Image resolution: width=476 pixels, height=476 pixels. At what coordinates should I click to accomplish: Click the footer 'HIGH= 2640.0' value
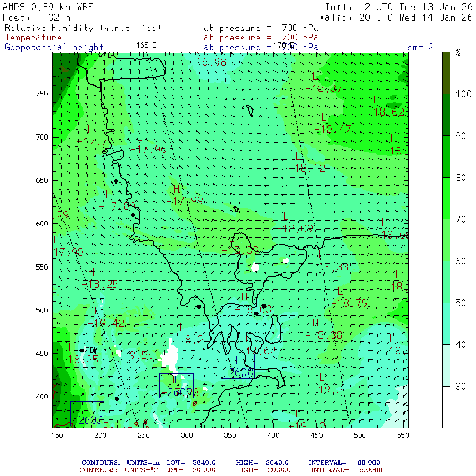point(263,463)
